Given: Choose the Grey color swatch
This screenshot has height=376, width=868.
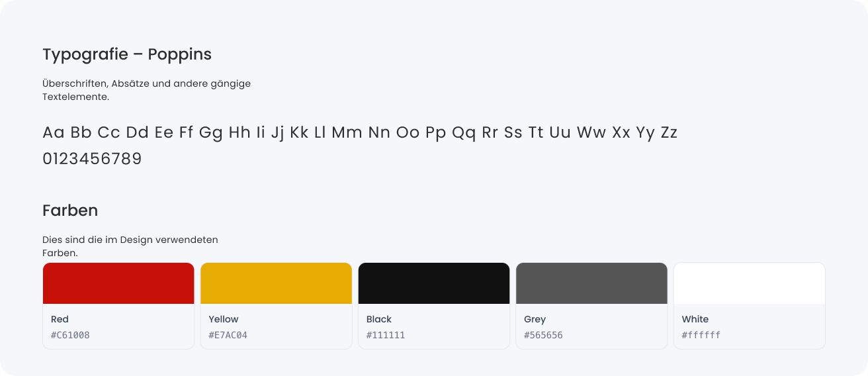Looking at the screenshot, I should 591,283.
